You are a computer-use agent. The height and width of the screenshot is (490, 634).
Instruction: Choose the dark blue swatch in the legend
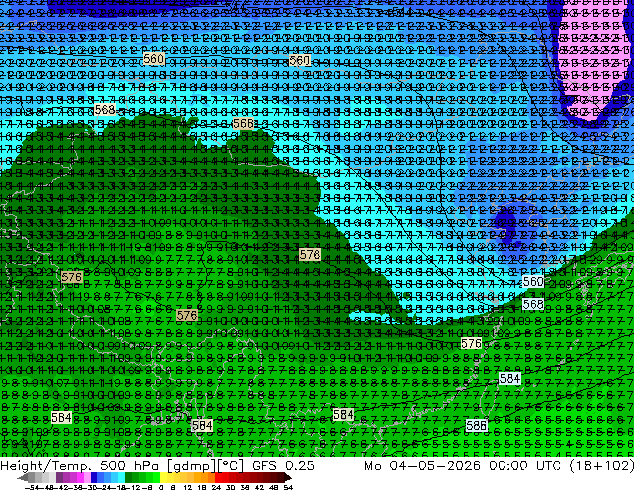click(94, 478)
